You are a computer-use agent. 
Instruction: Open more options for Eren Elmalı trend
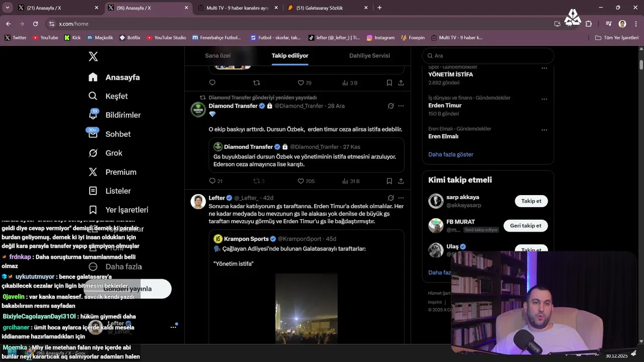click(x=544, y=130)
